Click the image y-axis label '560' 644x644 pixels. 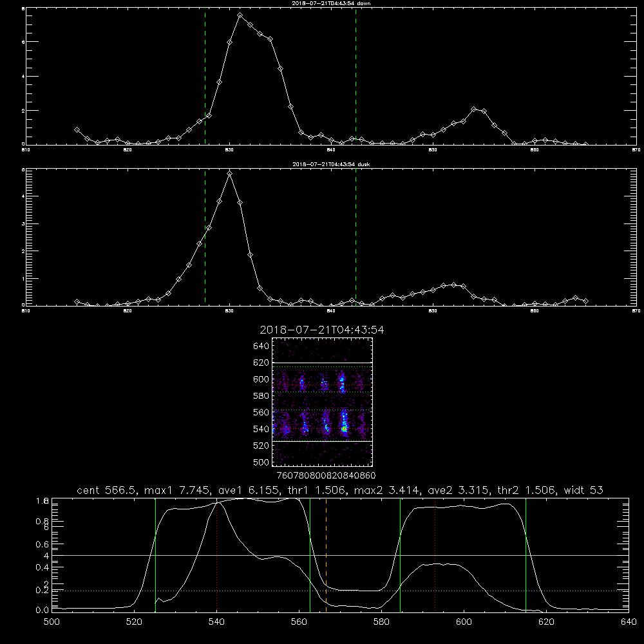[261, 412]
